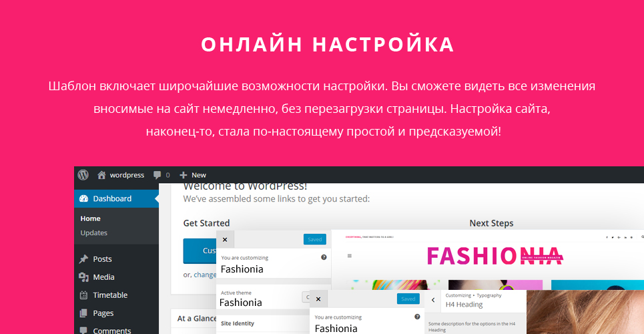Click the 'Next Steps' heading
The height and width of the screenshot is (334, 644).
pyautogui.click(x=491, y=223)
